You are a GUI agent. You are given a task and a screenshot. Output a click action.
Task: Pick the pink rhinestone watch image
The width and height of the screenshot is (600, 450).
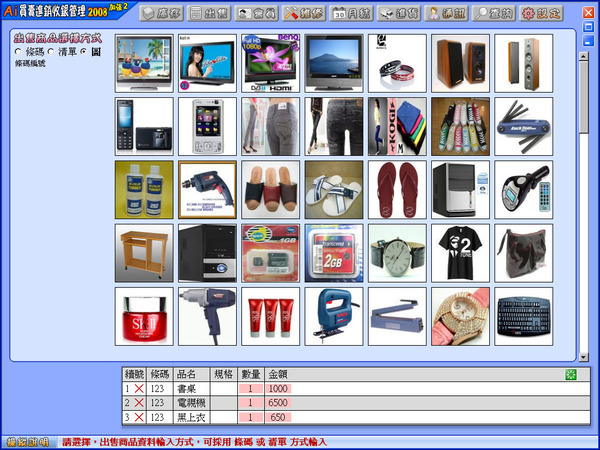tap(460, 316)
